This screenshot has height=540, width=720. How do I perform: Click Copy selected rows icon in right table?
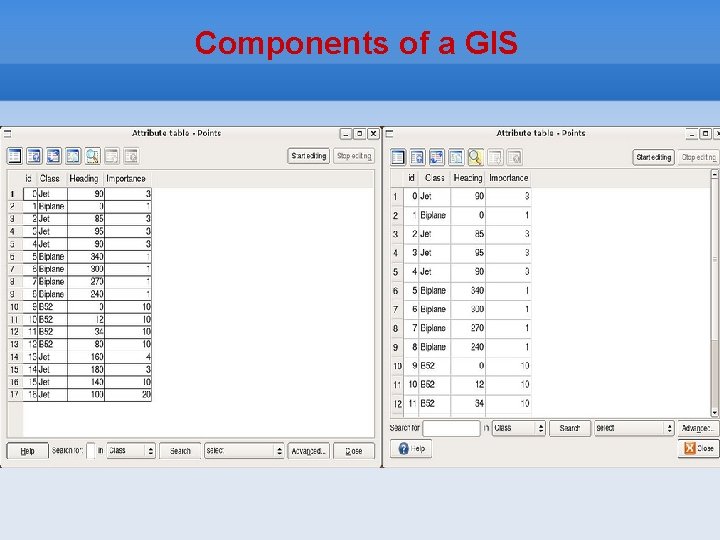coord(456,157)
